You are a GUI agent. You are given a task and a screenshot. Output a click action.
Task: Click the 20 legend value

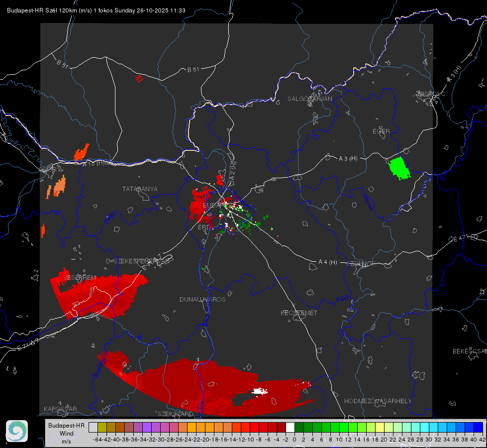[x=384, y=440]
